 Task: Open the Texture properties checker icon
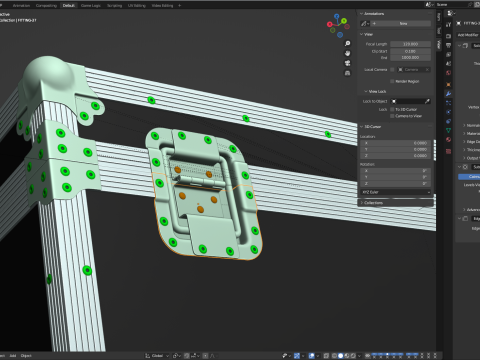tap(449, 152)
